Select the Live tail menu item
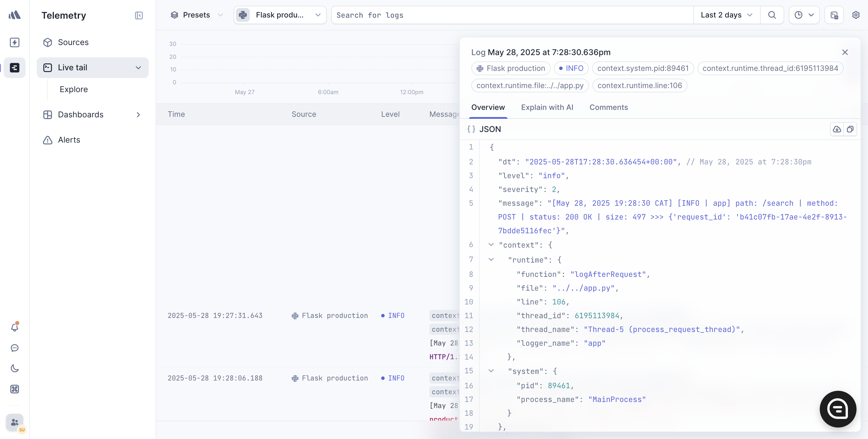Image resolution: width=868 pixels, height=439 pixels. click(x=92, y=67)
